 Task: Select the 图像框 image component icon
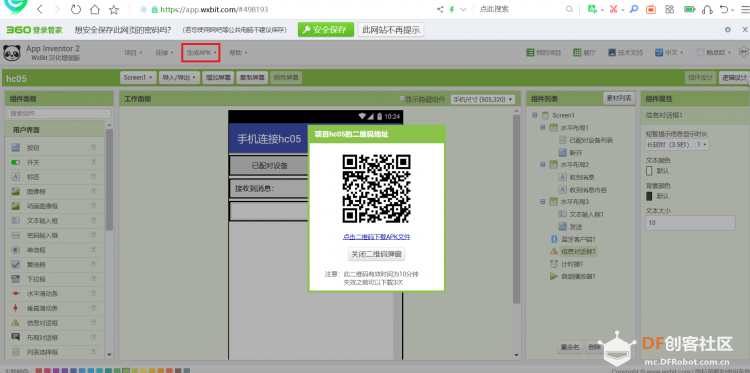coord(16,192)
